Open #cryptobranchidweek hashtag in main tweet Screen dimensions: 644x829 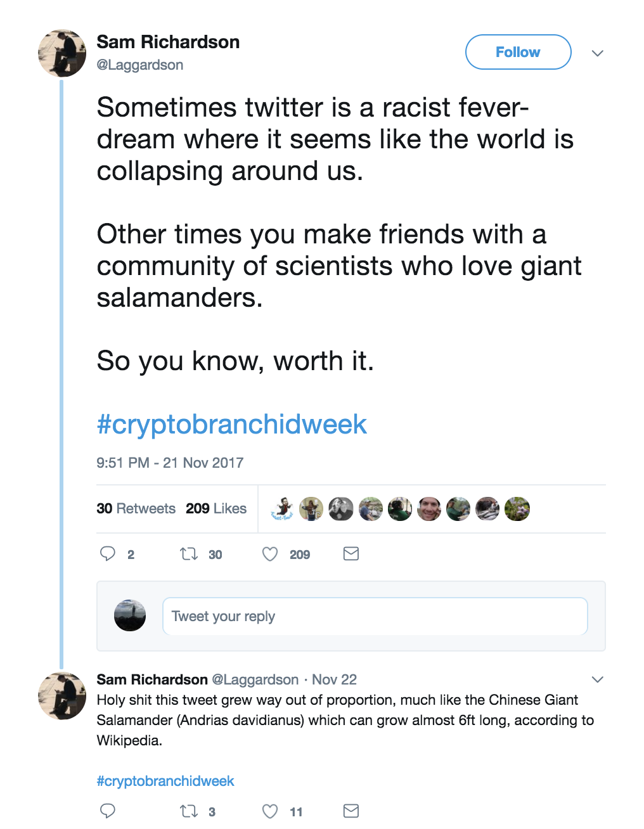[x=231, y=424]
